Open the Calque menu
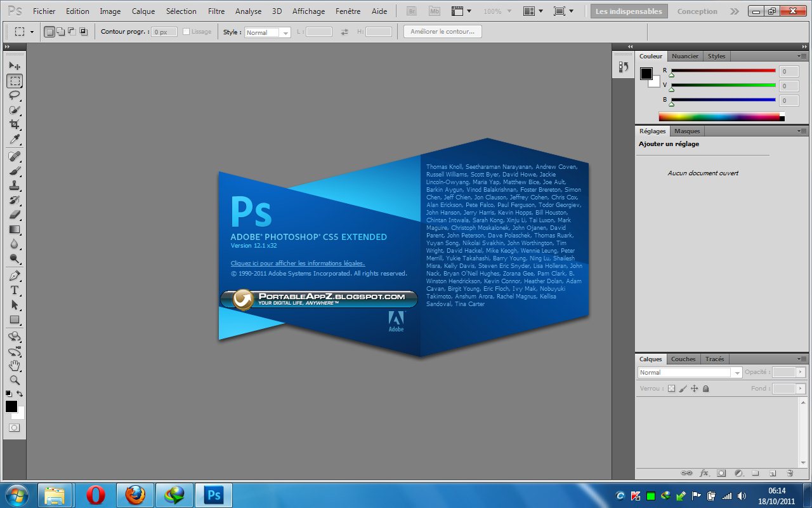The height and width of the screenshot is (508, 812). point(143,11)
